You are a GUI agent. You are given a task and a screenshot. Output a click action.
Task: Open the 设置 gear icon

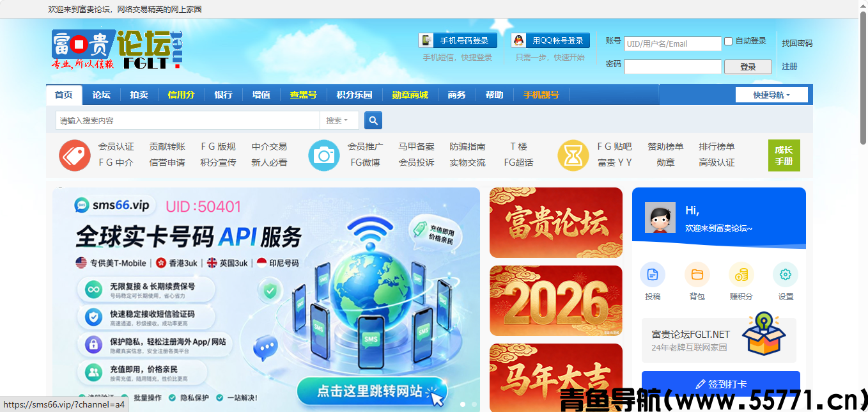click(x=786, y=274)
